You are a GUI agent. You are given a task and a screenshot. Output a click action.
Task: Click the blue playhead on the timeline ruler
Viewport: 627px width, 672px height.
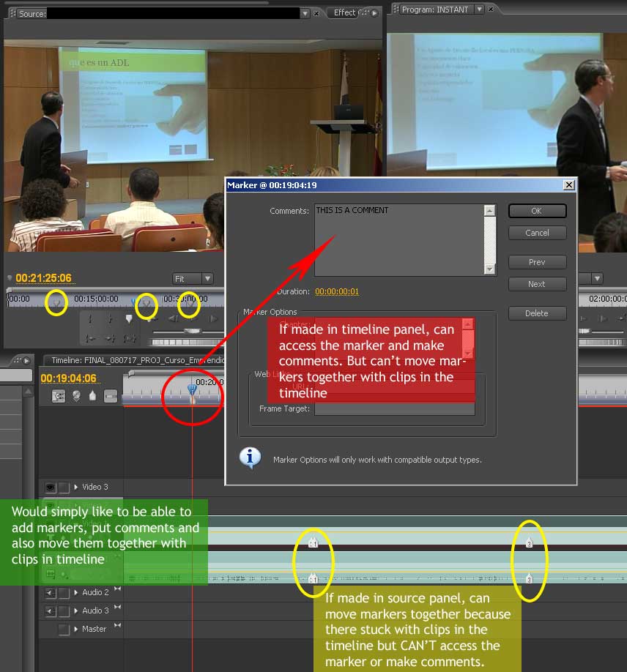coord(192,389)
